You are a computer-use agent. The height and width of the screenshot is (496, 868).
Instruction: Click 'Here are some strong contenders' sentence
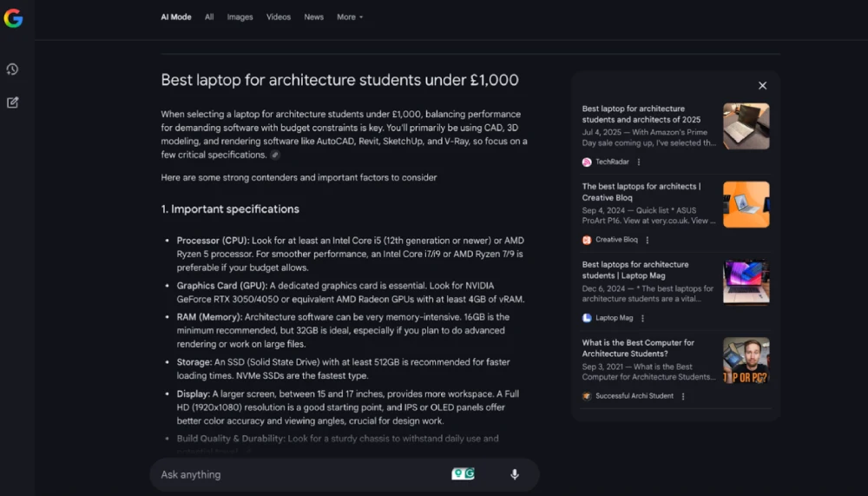299,178
